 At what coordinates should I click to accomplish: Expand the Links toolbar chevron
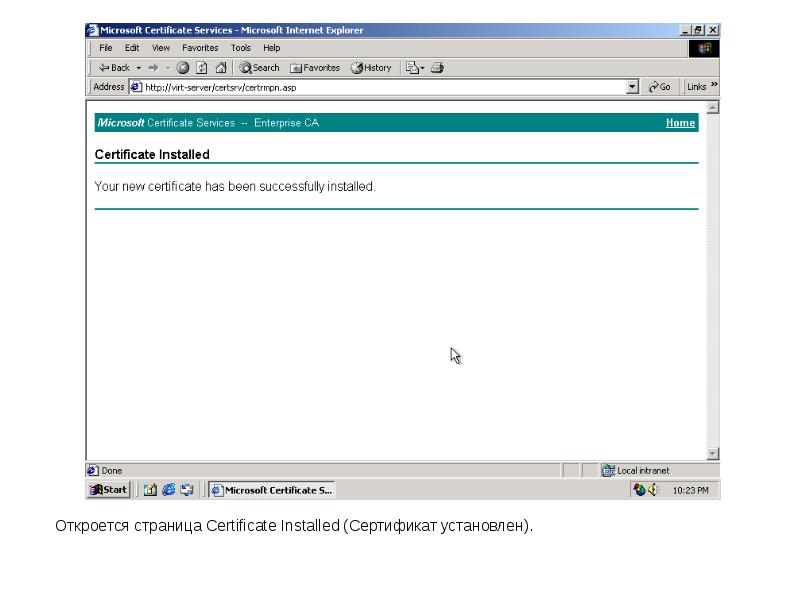(x=714, y=87)
